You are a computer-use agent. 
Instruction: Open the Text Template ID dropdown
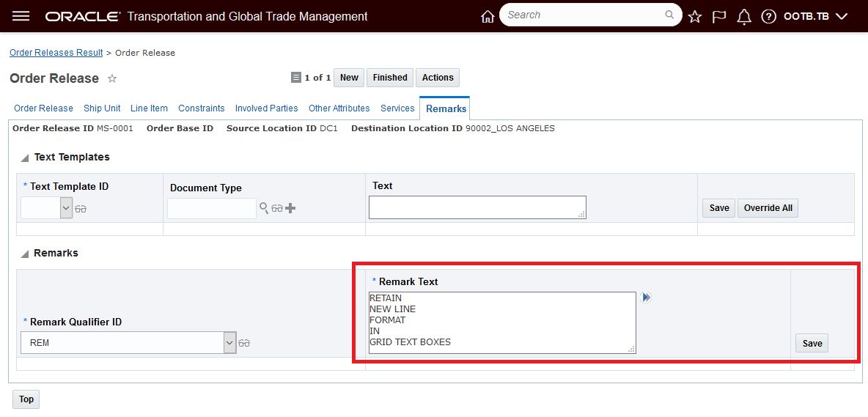pyautogui.click(x=66, y=208)
